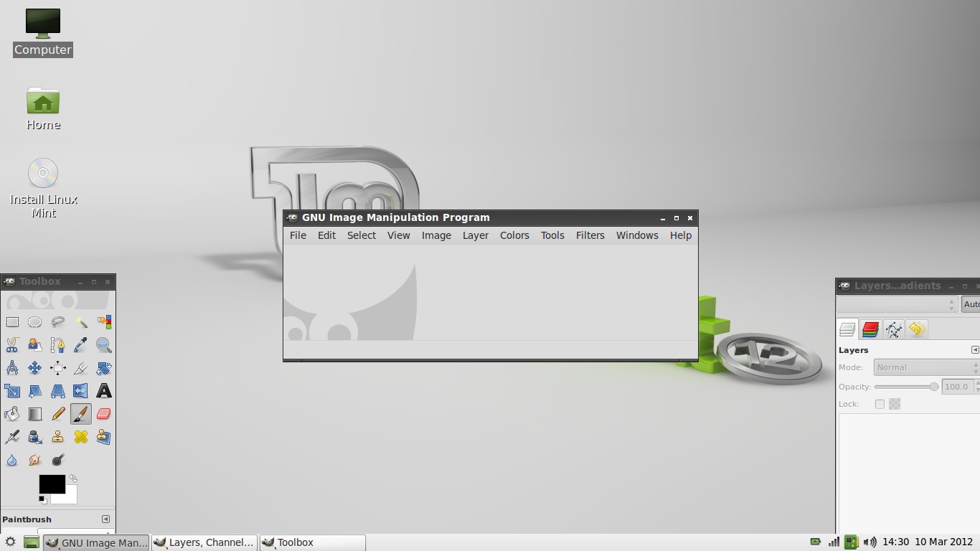This screenshot has height=551, width=980.
Task: Select the Clone stamp tool
Action: point(58,437)
